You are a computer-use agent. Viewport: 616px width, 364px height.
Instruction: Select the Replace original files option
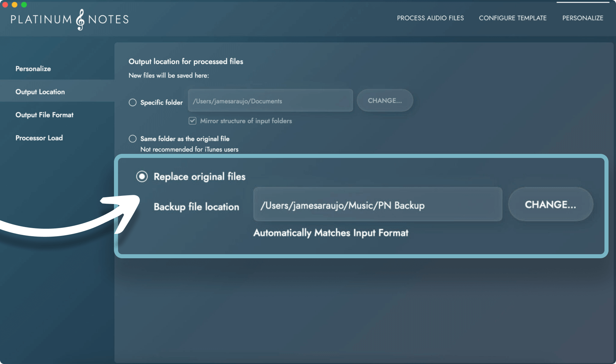(x=142, y=176)
